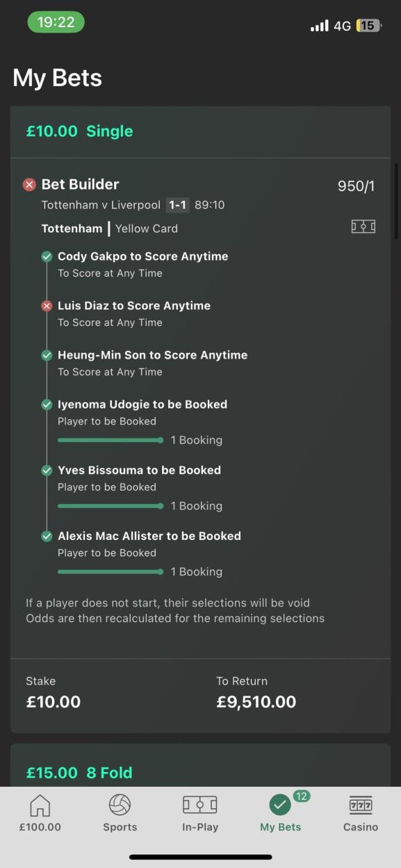Switch to the In-Play tab
Viewport: 401px width, 868px height.
pyautogui.click(x=200, y=812)
